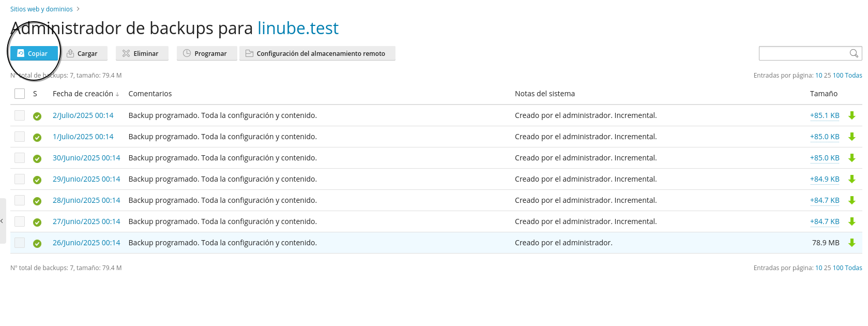
Task: Expand the collapsed left sidebar arrow
Action: click(3, 221)
